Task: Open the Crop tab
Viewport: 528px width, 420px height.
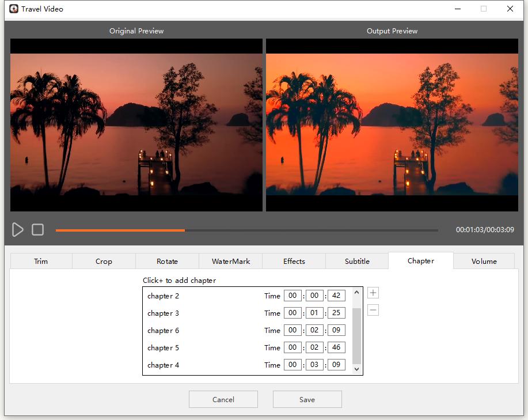Action: (x=104, y=261)
